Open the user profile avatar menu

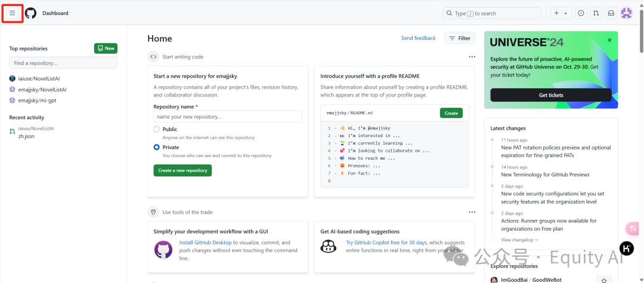pos(627,13)
